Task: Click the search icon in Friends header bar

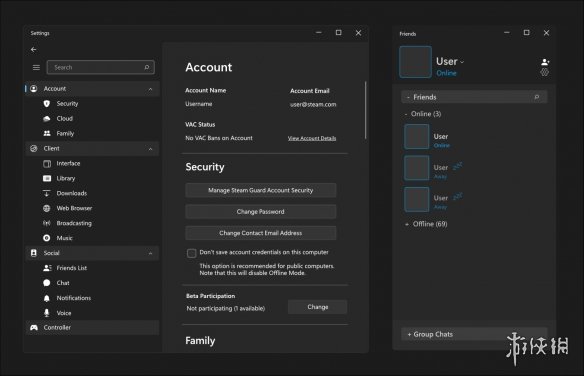Action: [537, 97]
